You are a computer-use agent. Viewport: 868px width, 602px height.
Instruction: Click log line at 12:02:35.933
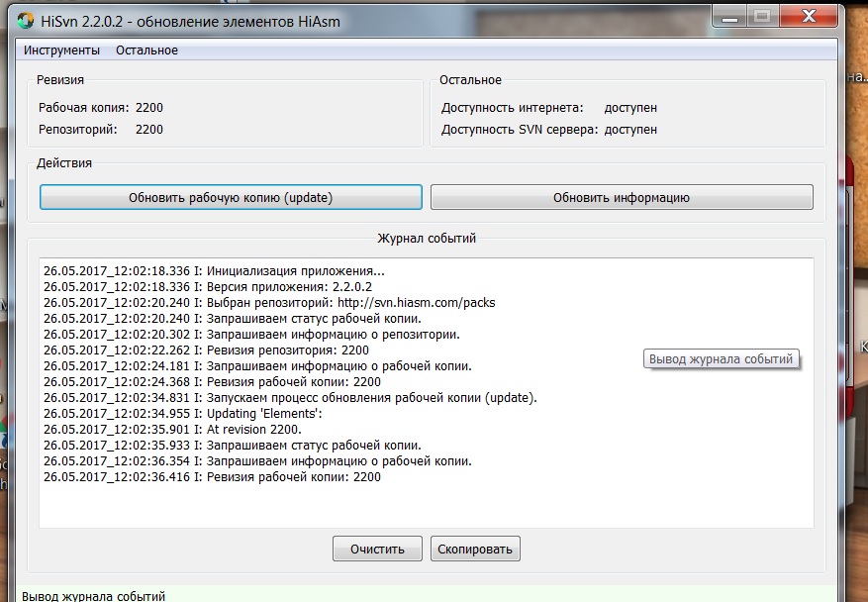point(232,446)
